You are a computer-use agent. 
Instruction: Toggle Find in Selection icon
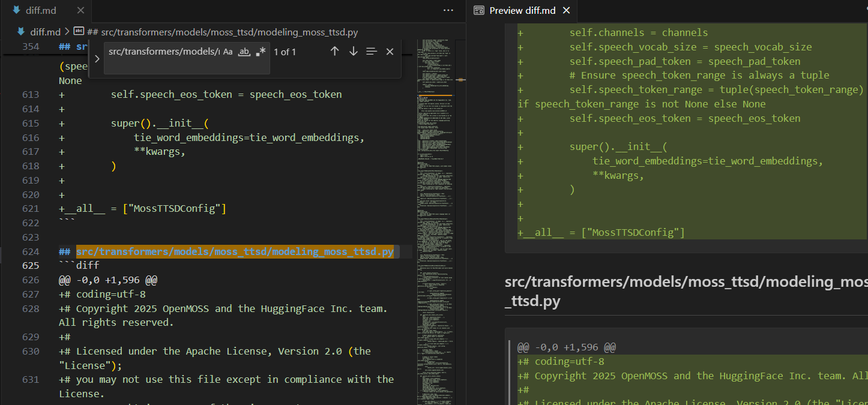tap(372, 52)
